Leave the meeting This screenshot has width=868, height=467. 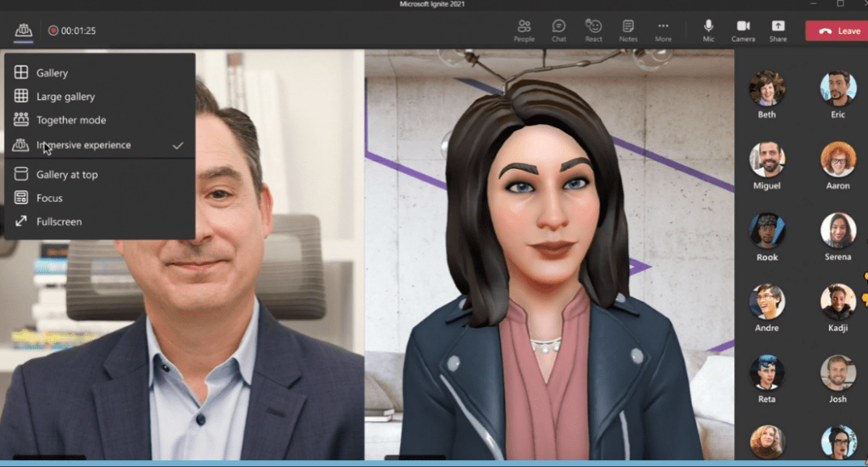point(836,31)
